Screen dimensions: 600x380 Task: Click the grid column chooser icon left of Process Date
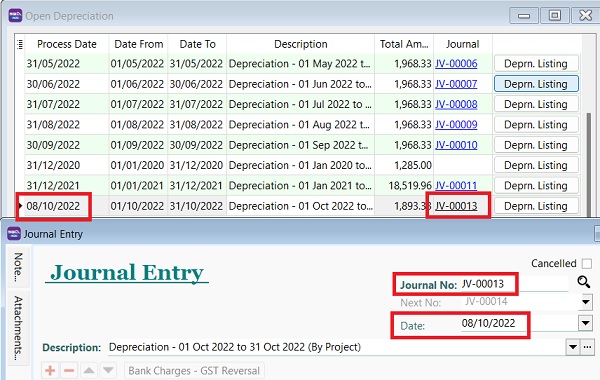coord(20,44)
